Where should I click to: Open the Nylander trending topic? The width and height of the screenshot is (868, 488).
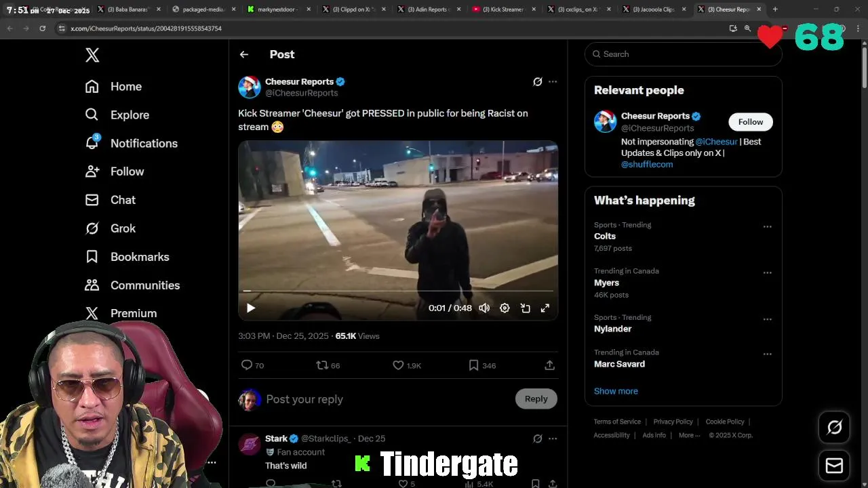click(x=612, y=329)
